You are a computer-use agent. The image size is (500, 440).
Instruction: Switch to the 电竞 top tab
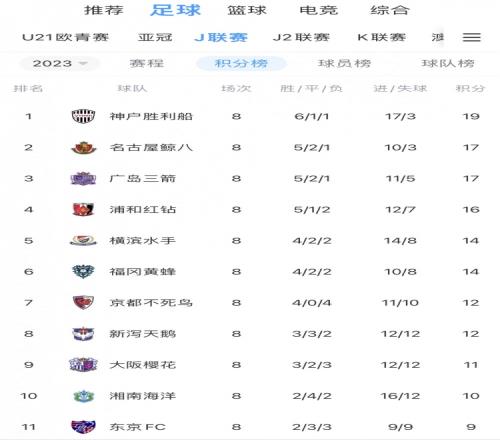(x=319, y=10)
